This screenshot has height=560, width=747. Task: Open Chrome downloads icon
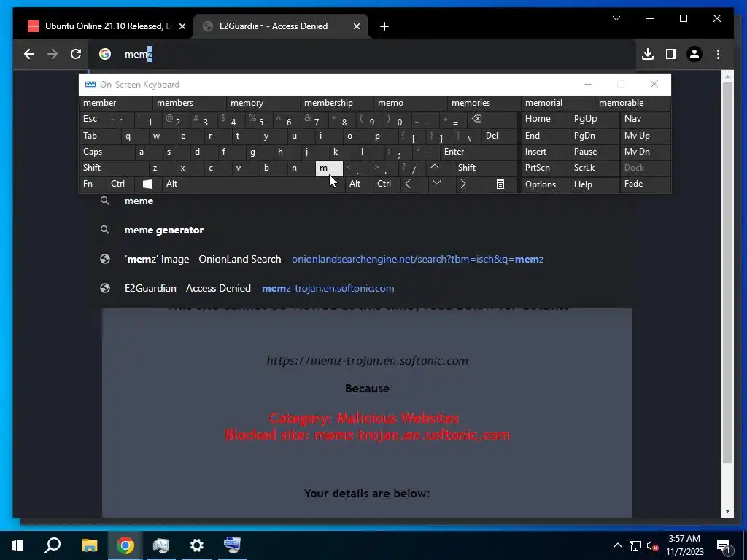(x=648, y=54)
